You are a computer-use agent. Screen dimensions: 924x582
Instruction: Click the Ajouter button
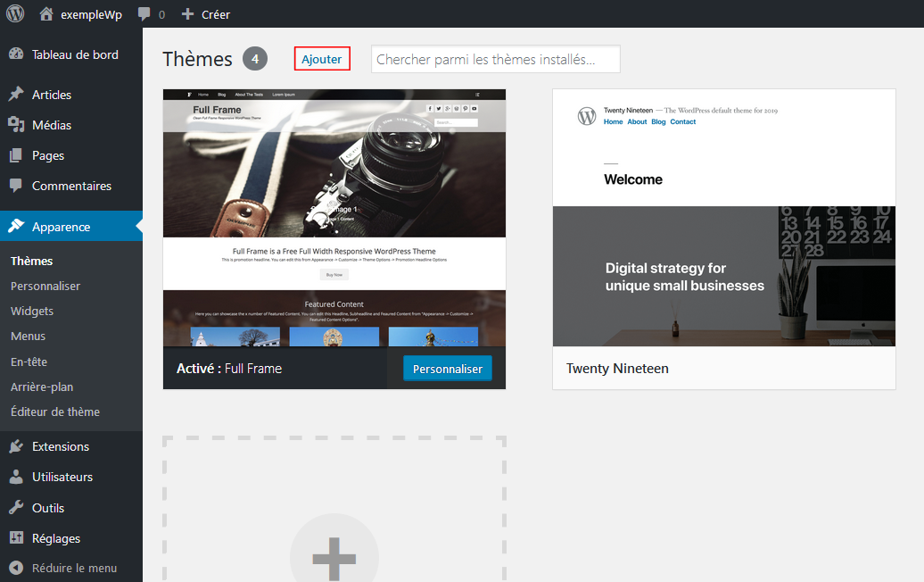322,59
